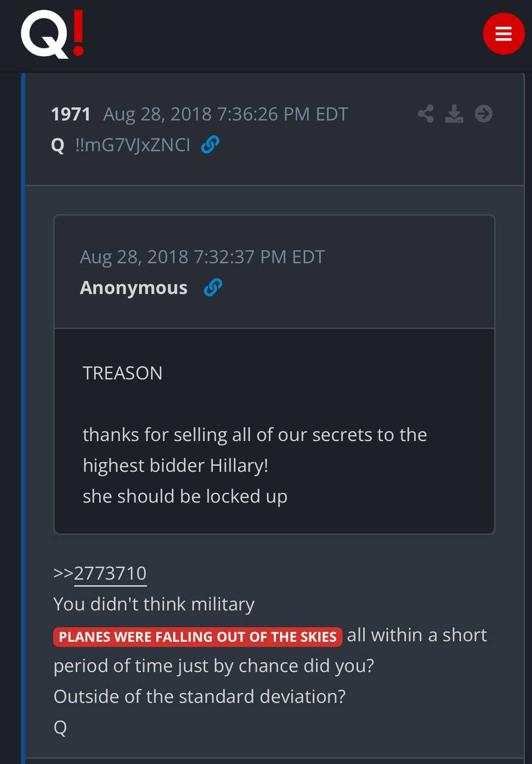Click the Q signature at post end
Screen dimensions: 532x764
click(x=60, y=727)
